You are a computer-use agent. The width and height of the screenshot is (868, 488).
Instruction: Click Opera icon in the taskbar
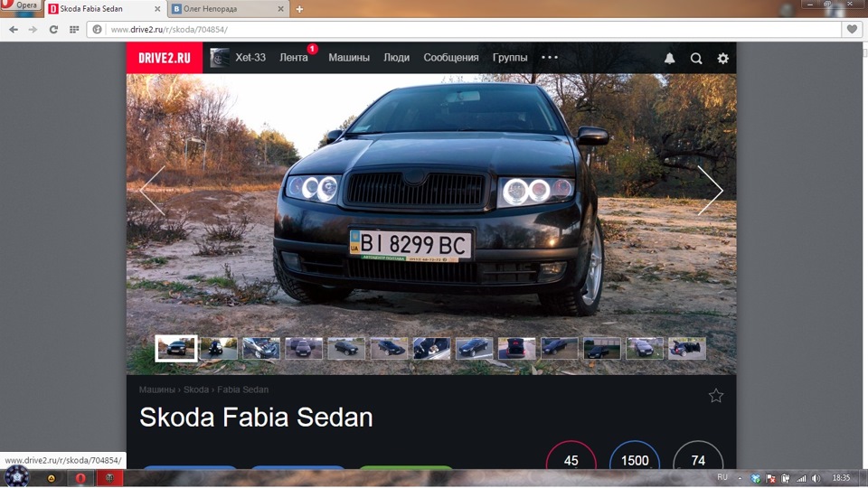(80, 478)
